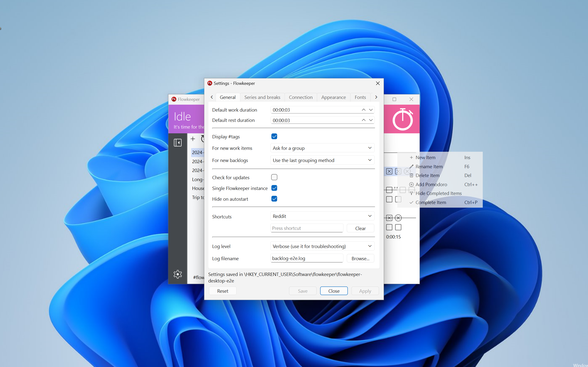This screenshot has width=588, height=367.
Task: Choose Hide Completed Items menu entry
Action: [x=440, y=194]
